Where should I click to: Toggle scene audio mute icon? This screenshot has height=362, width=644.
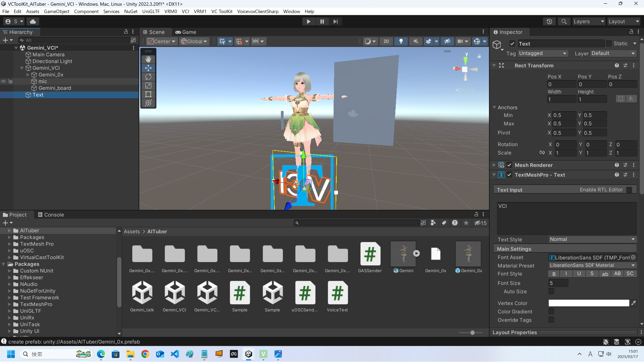click(416, 41)
